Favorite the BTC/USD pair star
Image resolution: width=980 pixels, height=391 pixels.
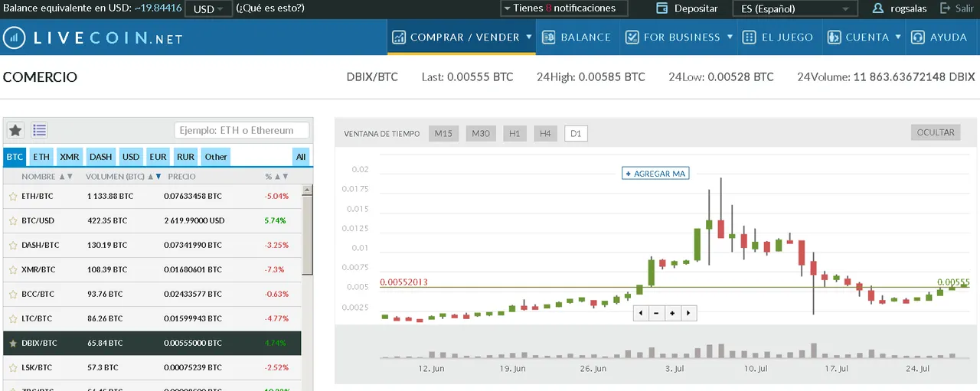point(12,221)
